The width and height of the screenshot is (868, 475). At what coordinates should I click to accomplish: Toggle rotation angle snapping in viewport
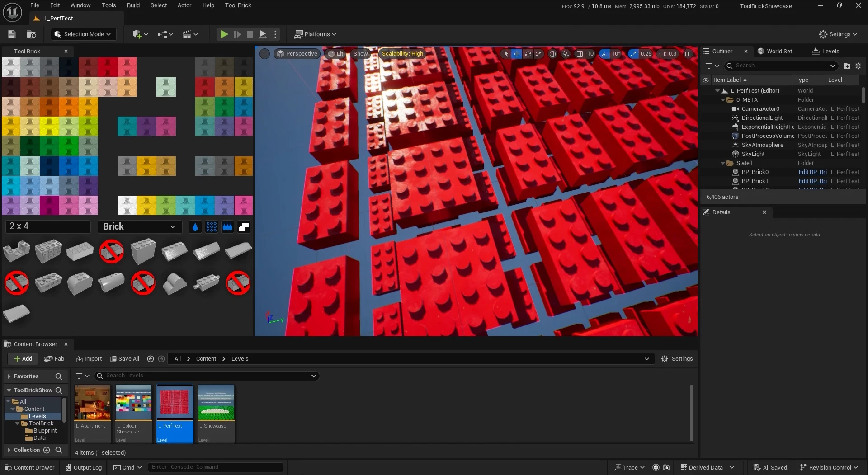604,54
